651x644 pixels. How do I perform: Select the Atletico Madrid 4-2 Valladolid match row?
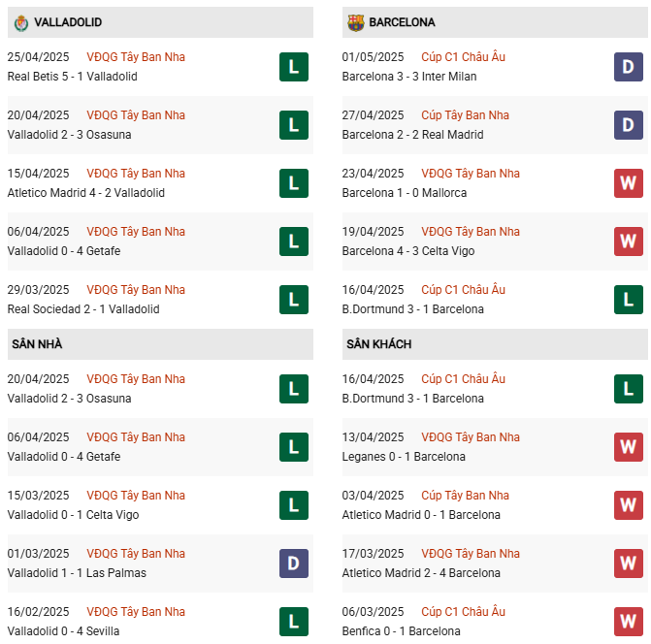[x=160, y=183]
